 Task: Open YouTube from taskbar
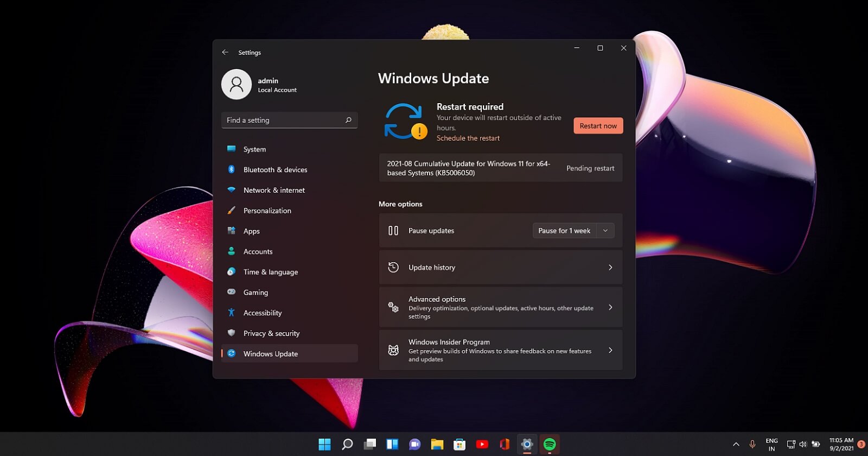coord(482,445)
